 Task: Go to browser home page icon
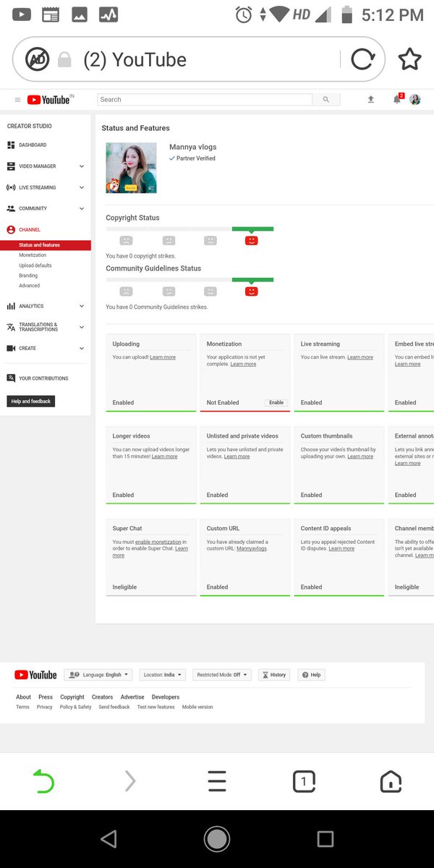tap(391, 781)
